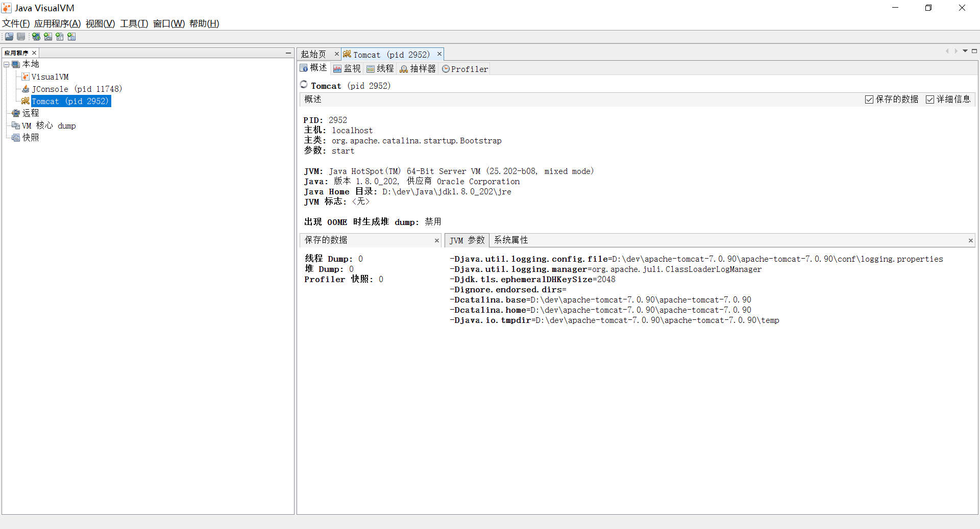Viewport: 980px width, 529px height.
Task: Click the snapshots icon beside 快照
Action: [x=16, y=138]
